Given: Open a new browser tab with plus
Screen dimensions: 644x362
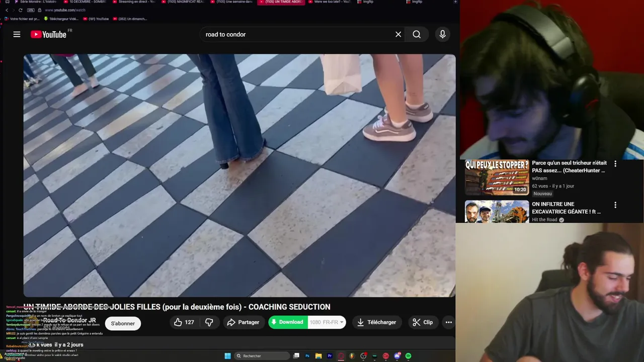Looking at the screenshot, I should coord(455,2).
